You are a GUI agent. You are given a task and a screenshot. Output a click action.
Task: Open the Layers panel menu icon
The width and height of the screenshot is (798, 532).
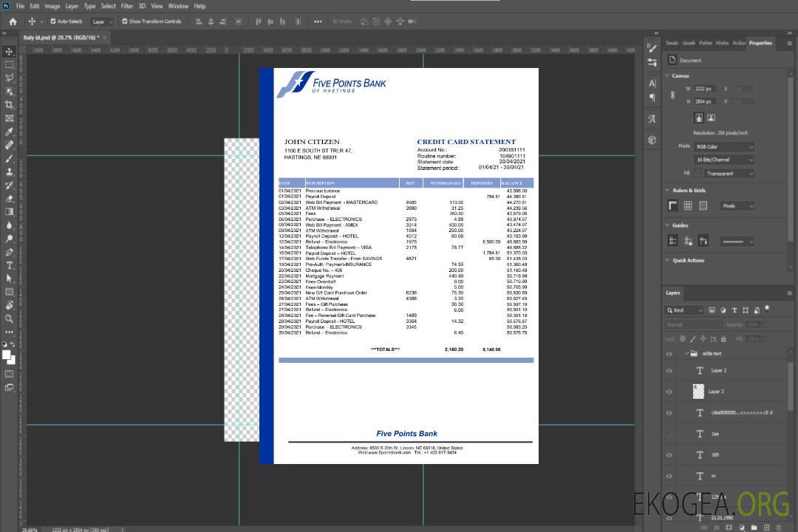[x=789, y=293]
